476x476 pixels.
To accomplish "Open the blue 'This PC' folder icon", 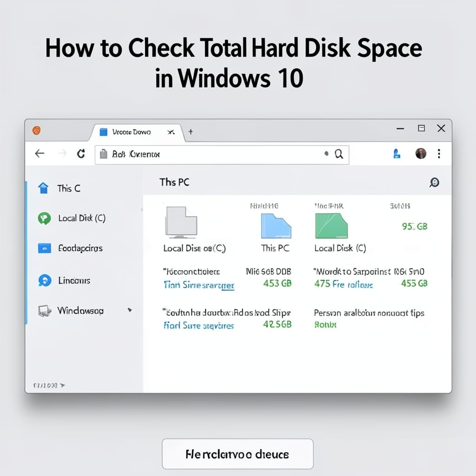I will (x=276, y=226).
